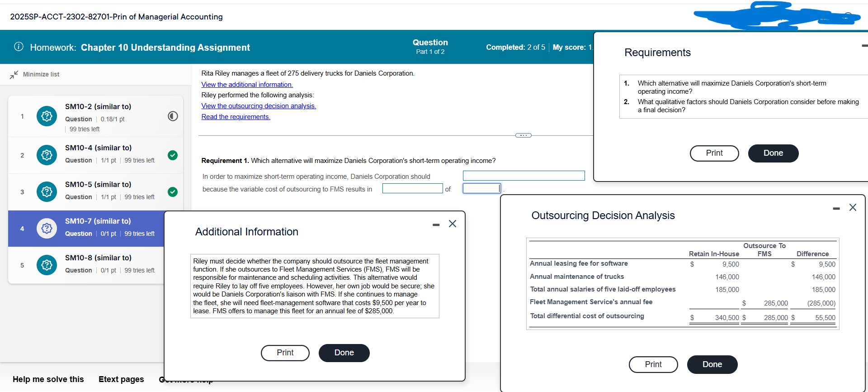Click '146,000' in the Difference column

[823, 277]
